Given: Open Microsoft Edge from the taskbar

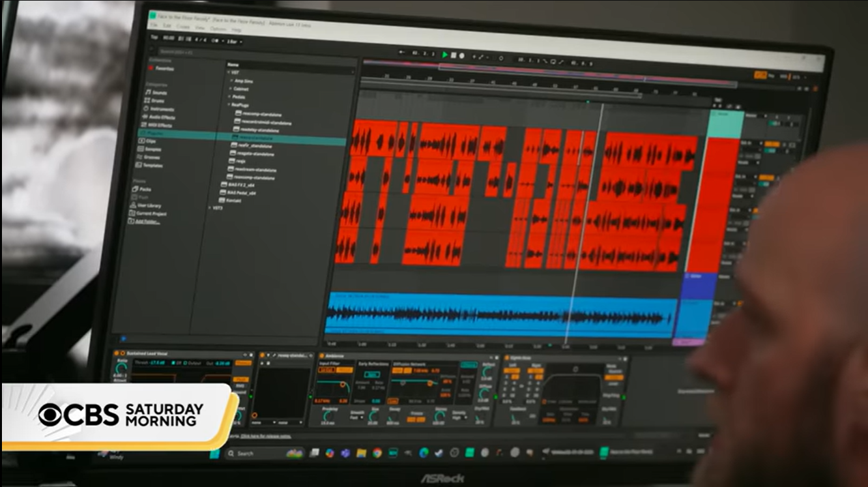Looking at the screenshot, I should click(424, 452).
